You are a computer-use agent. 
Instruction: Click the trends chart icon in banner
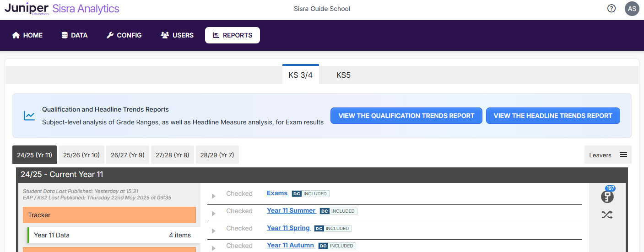29,116
